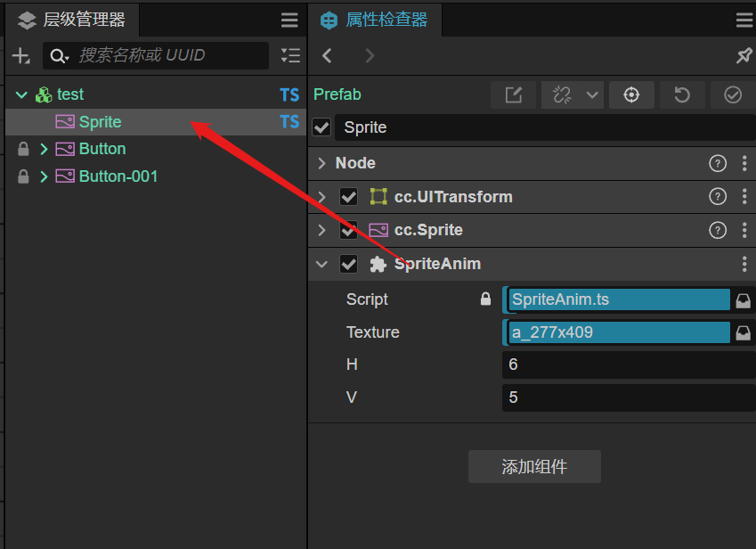Click the collapse all nodes icon
Screen dimensions: 756x549
coord(290,55)
